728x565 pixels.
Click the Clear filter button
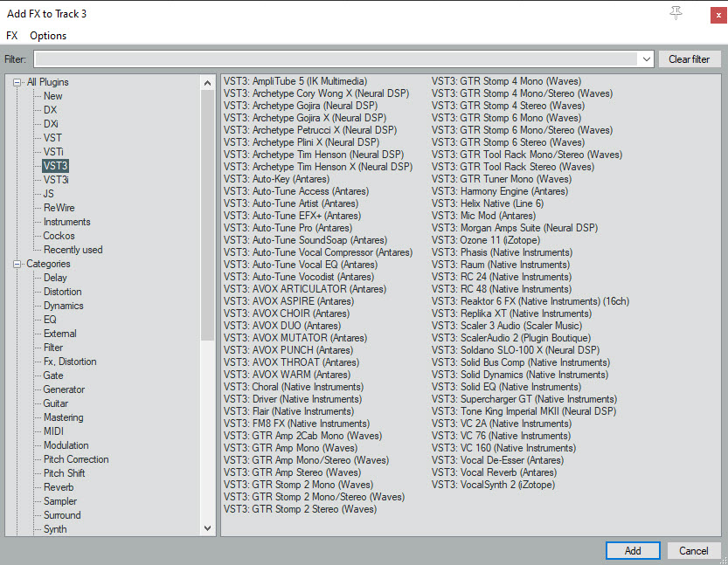(689, 59)
